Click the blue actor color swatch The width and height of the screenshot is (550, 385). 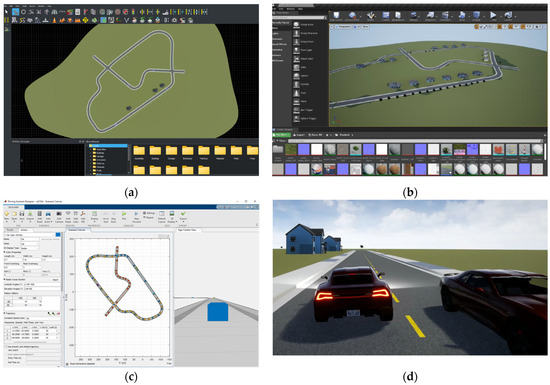tap(58, 235)
